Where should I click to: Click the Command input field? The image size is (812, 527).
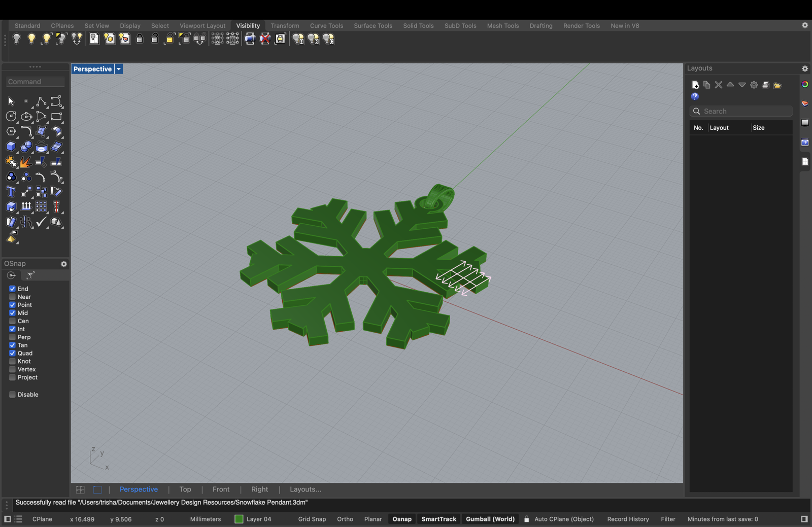pyautogui.click(x=36, y=82)
